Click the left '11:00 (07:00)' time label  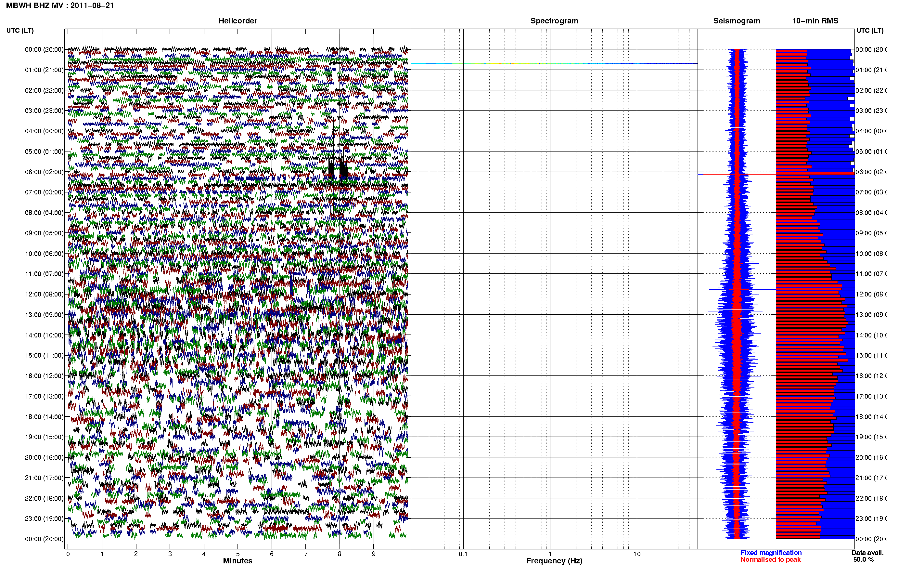point(44,274)
